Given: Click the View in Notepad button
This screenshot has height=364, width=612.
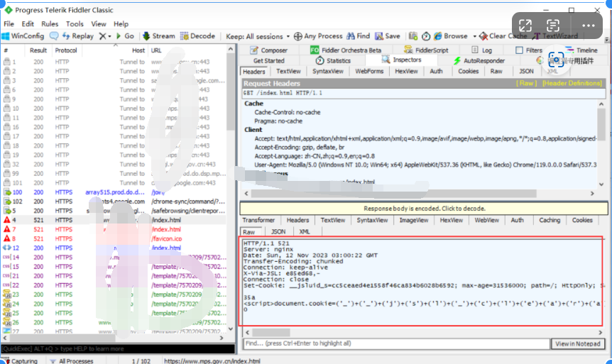Looking at the screenshot, I should pyautogui.click(x=578, y=343).
